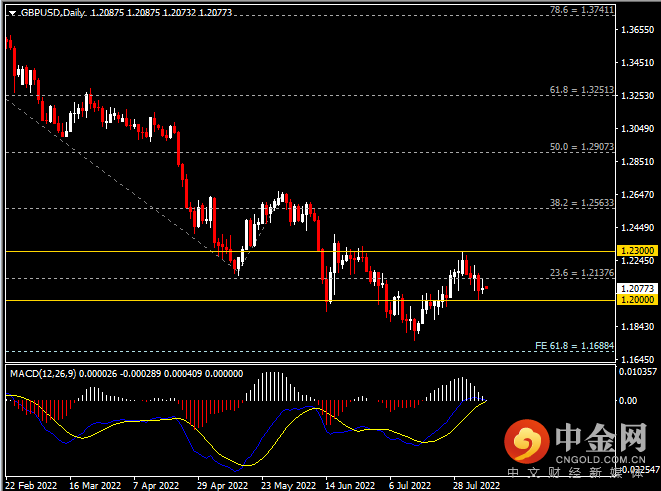
Task: Click the 78.6 = 1.37411 Fibonacci label
Action: click(x=582, y=10)
